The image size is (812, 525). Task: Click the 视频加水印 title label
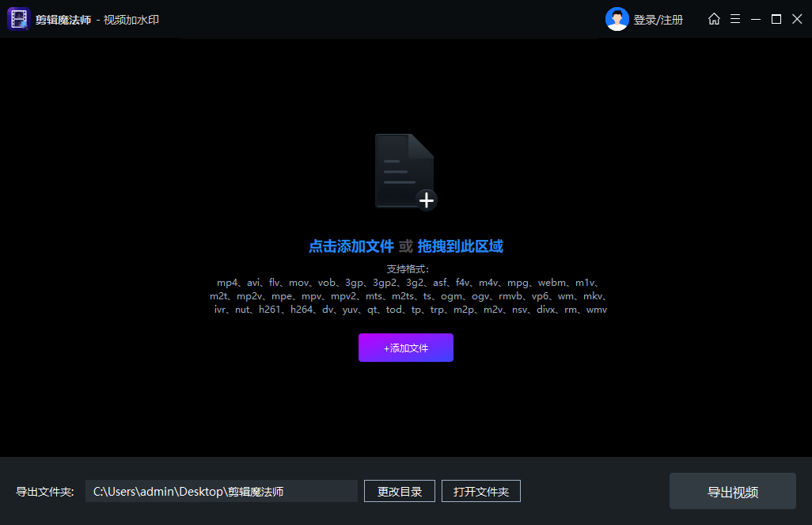[x=131, y=20]
